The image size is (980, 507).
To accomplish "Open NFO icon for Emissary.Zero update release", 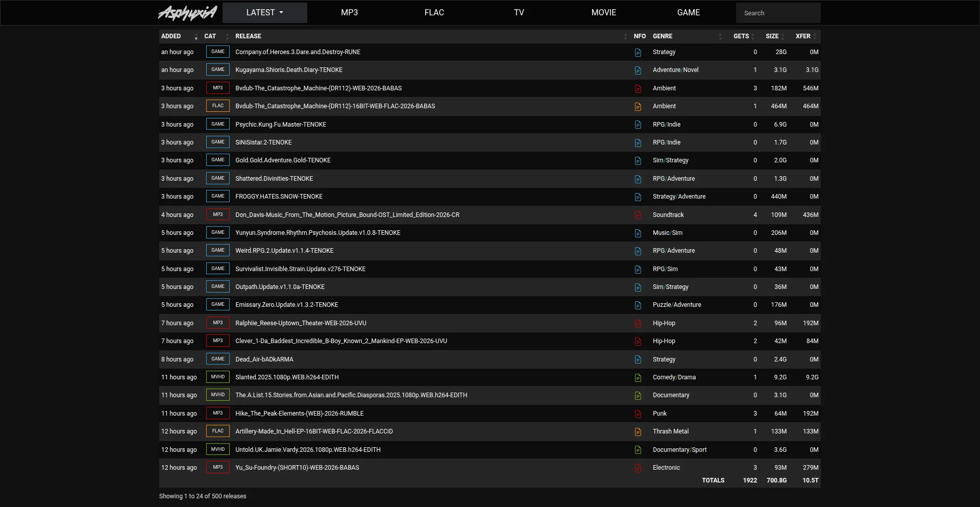I will coord(638,305).
